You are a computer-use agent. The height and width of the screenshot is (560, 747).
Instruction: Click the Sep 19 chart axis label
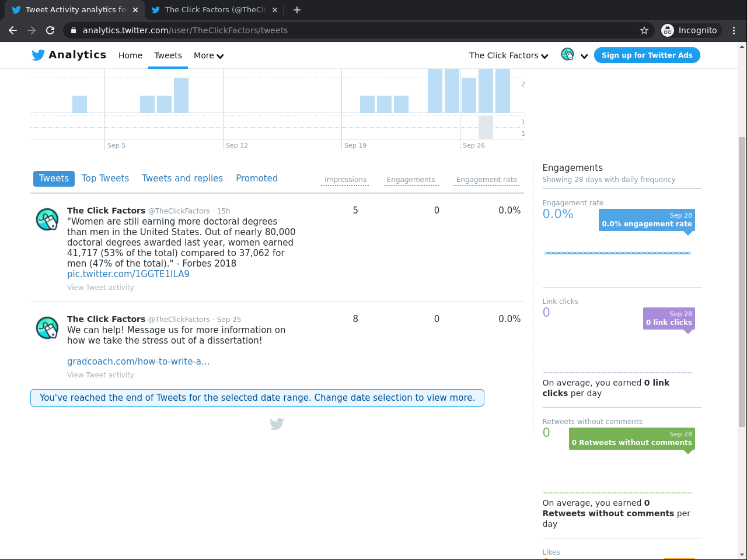(355, 145)
